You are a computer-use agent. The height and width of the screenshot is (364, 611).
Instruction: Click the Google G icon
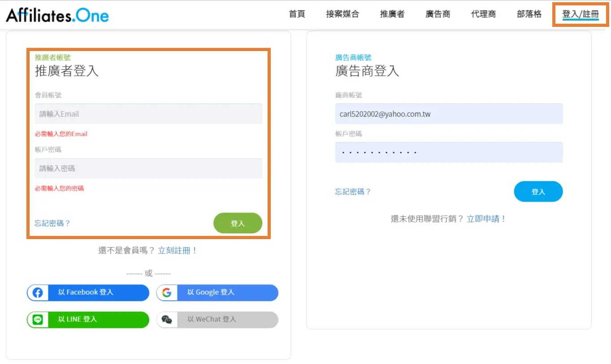coord(167,293)
